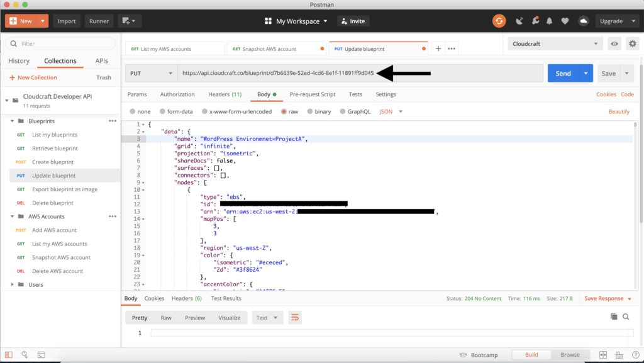Toggle the sidebar visibility icon
Image resolution: width=644 pixels, height=363 pixels.
9,354
